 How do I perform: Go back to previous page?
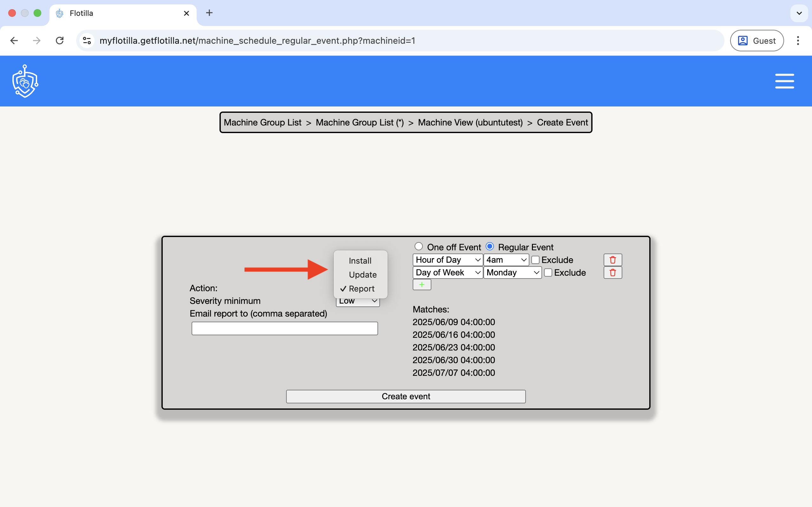pos(14,41)
